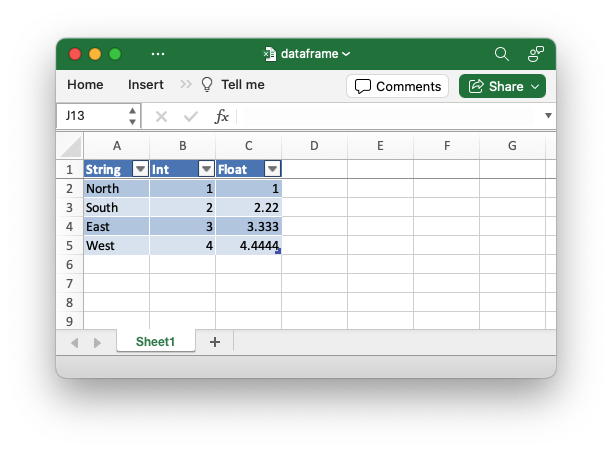This screenshot has height=452, width=612.
Task: Go to previous sheet with left arrow
Action: tap(75, 342)
